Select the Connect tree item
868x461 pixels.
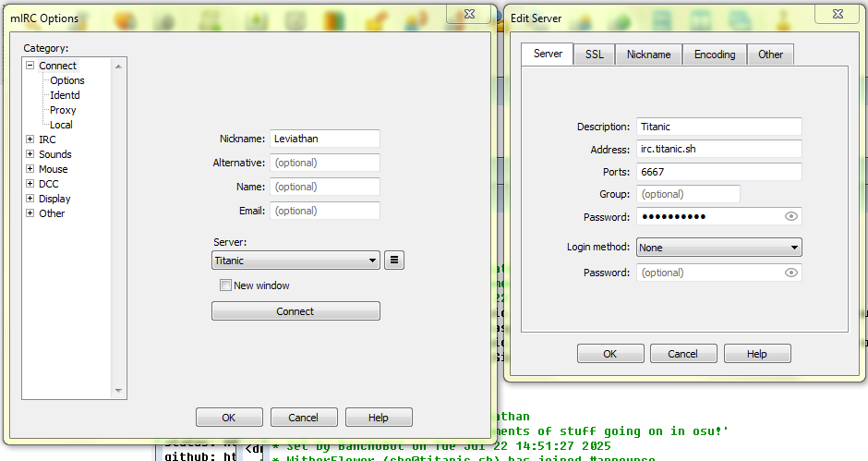pyautogui.click(x=57, y=66)
